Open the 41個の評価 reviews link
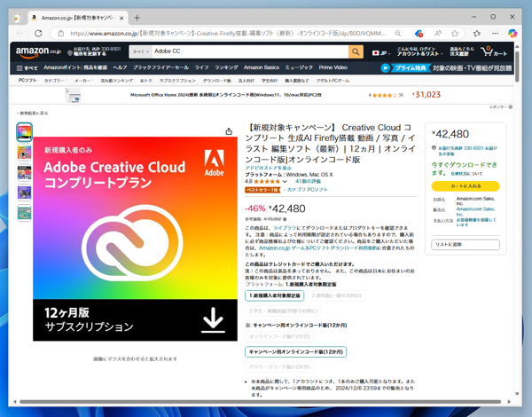This screenshot has width=532, height=417. click(308, 182)
